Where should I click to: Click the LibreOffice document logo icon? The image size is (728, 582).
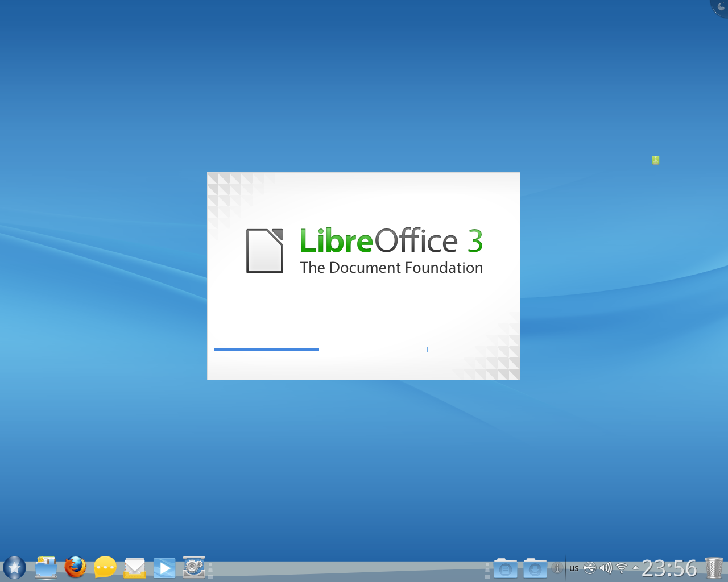264,251
